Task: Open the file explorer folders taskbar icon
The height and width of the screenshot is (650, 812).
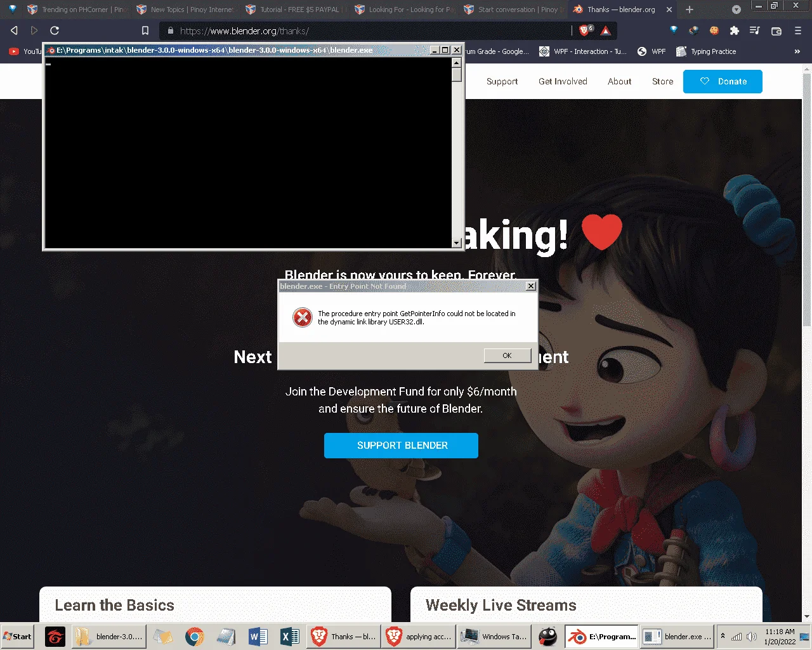Action: pyautogui.click(x=162, y=637)
